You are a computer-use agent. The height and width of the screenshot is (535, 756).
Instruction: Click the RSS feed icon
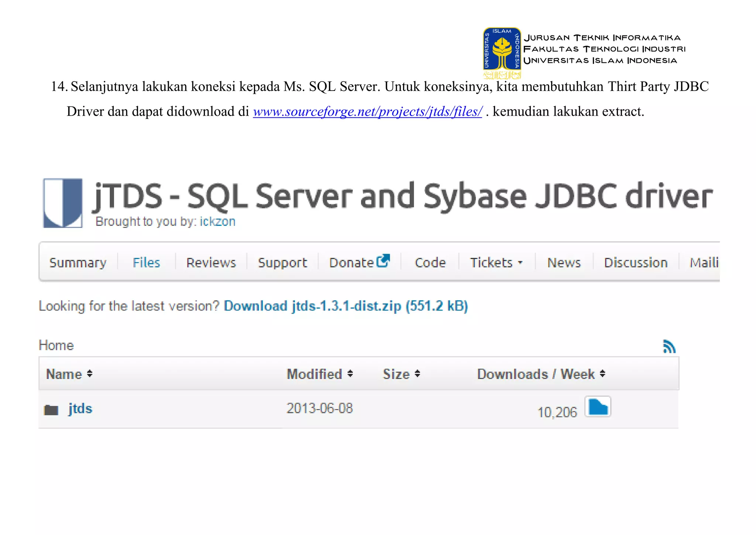[x=669, y=347]
